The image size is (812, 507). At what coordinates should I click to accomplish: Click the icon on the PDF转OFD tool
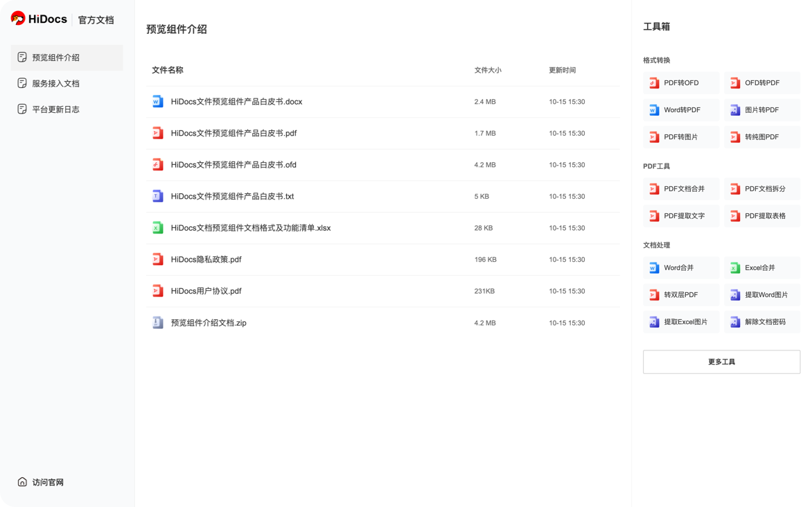click(655, 83)
